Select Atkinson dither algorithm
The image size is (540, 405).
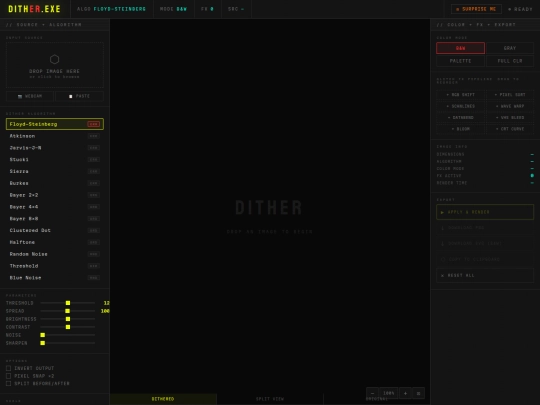pyautogui.click(x=55, y=136)
